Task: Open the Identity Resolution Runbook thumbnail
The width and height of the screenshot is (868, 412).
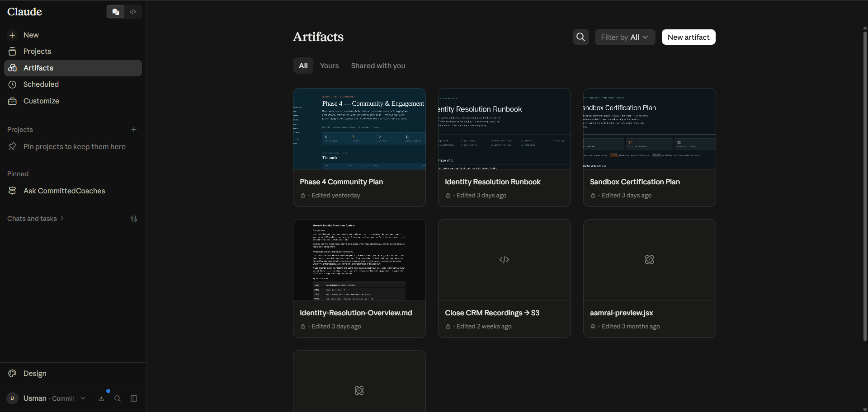Action: click(505, 129)
